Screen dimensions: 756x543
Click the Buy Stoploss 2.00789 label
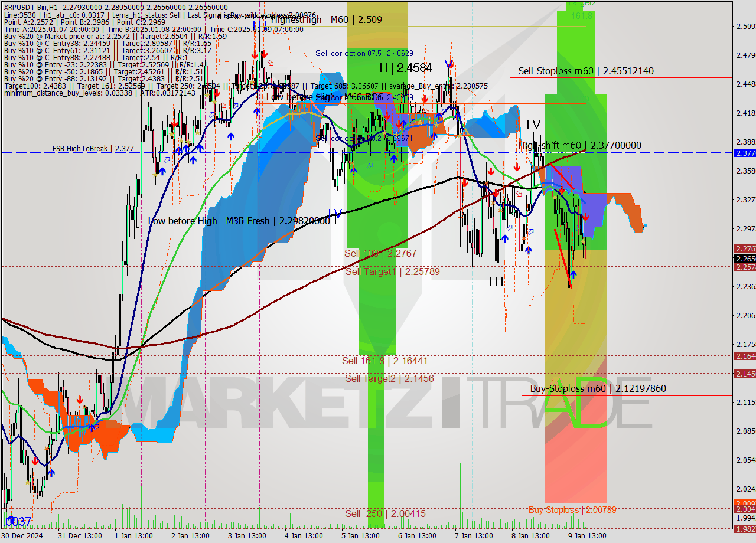click(x=572, y=509)
